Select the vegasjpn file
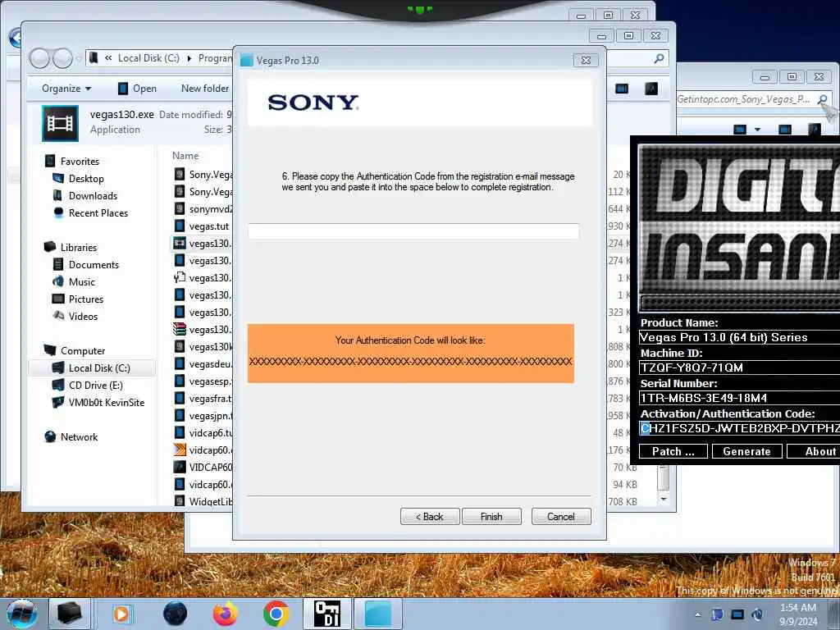This screenshot has width=840, height=630. (x=203, y=415)
